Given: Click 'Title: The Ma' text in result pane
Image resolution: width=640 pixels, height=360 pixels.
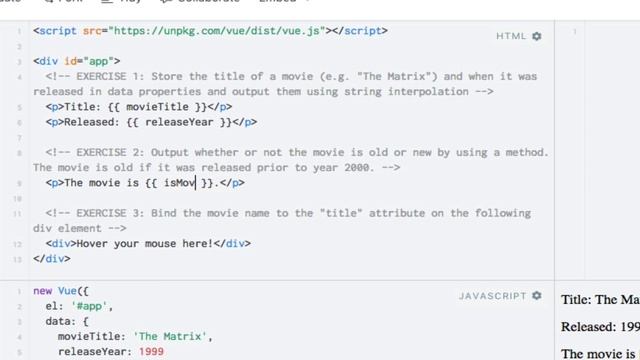Looking at the screenshot, I should (x=600, y=300).
